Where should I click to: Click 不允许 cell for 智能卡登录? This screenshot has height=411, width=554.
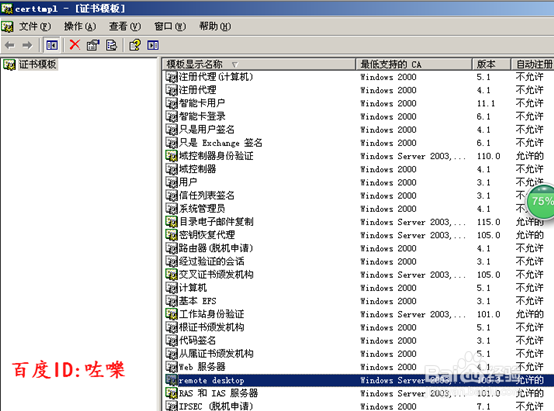(529, 117)
